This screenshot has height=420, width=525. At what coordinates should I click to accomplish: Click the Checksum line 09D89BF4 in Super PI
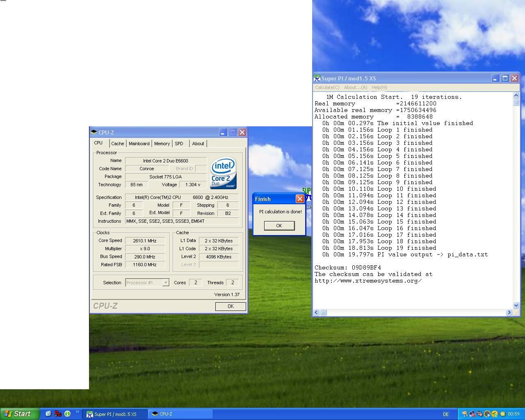tap(348, 267)
